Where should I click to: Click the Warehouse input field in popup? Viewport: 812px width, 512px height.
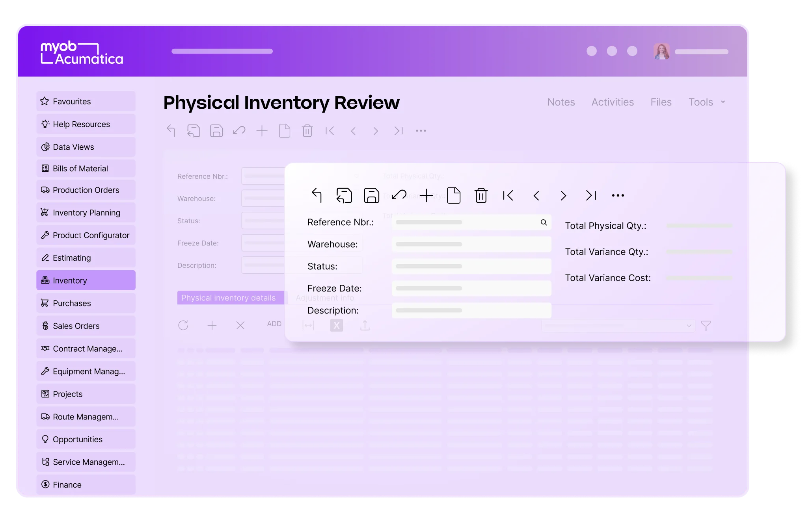coord(471,244)
